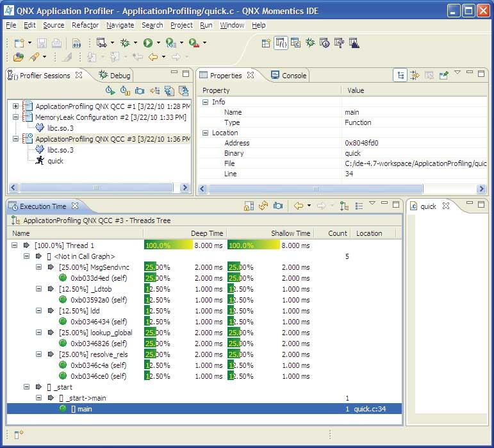Viewport: 494px width, 448px height.
Task: Collapse the Thread 1 tree node
Action: tap(15, 245)
